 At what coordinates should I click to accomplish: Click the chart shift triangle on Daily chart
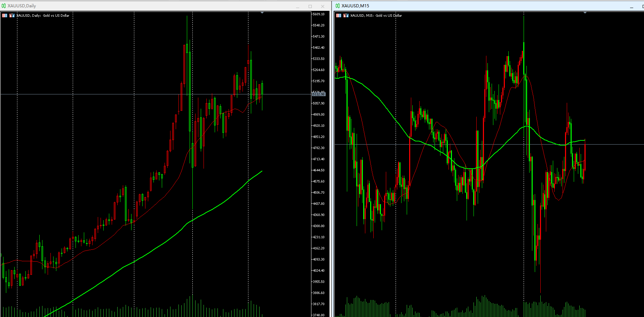pyautogui.click(x=262, y=13)
